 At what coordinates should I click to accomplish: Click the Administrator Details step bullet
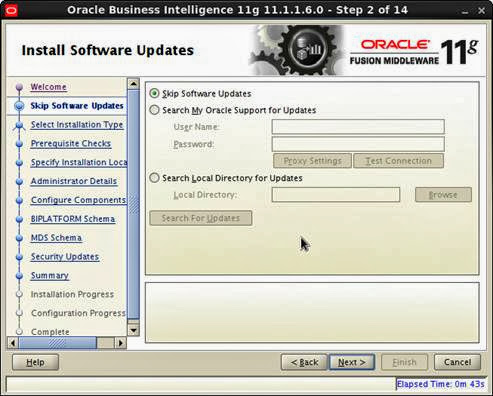coord(19,181)
